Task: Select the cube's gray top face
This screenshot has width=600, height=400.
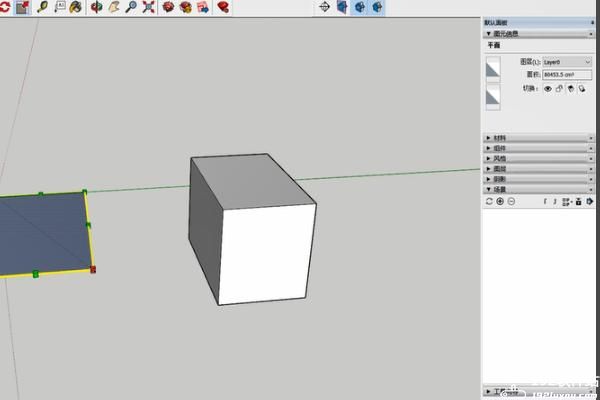Action: (x=254, y=181)
